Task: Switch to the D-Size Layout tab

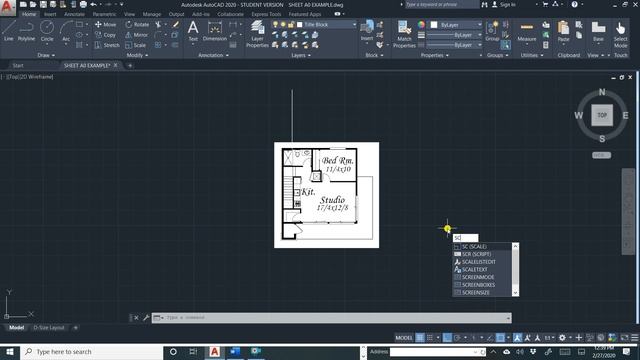Action: [x=49, y=328]
